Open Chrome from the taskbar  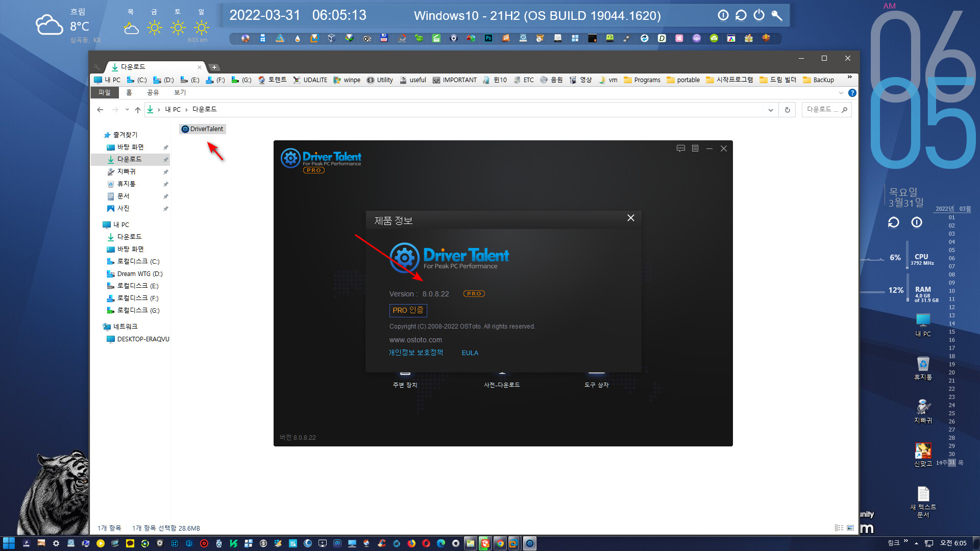(500, 543)
